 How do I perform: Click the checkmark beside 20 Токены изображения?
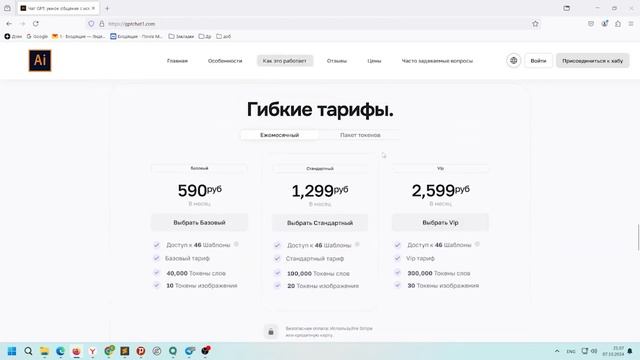(277, 286)
